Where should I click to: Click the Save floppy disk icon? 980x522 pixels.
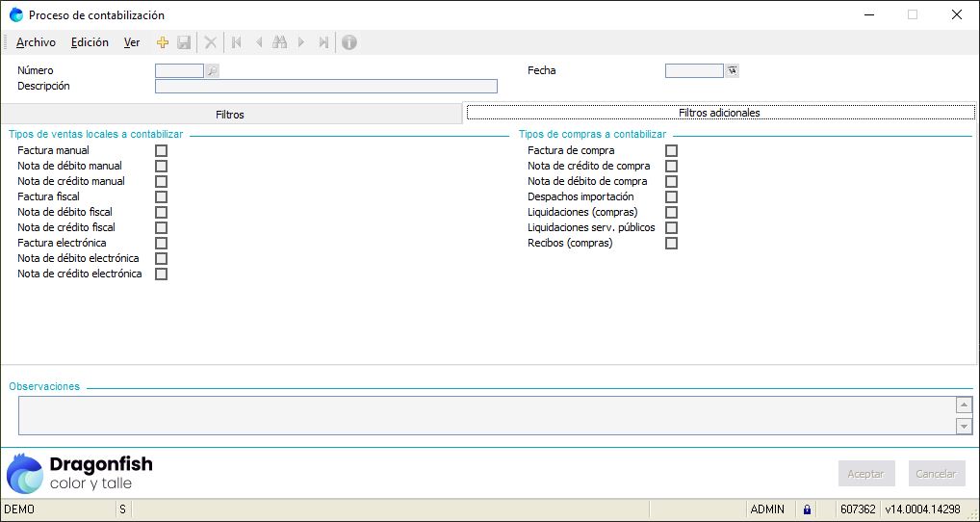pyautogui.click(x=184, y=42)
